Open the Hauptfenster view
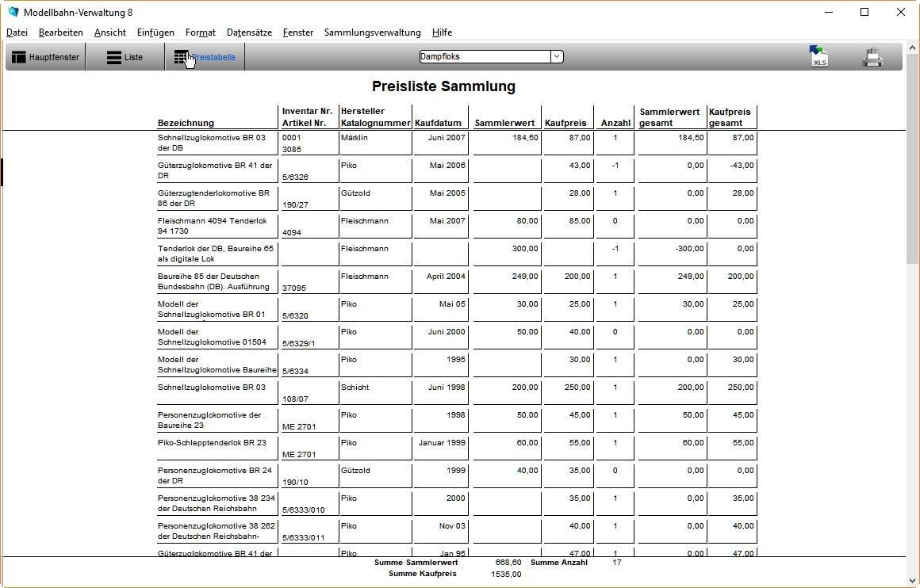 pyautogui.click(x=46, y=57)
